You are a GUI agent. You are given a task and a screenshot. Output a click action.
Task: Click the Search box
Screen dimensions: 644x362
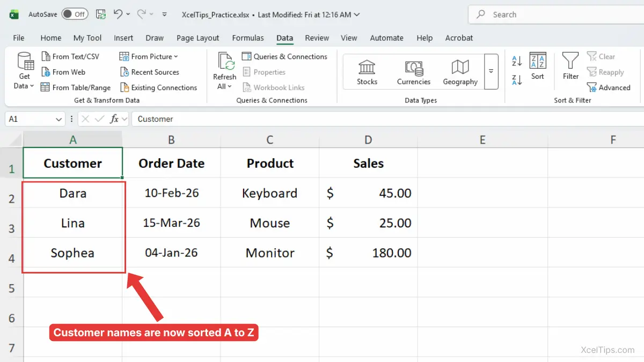point(556,14)
